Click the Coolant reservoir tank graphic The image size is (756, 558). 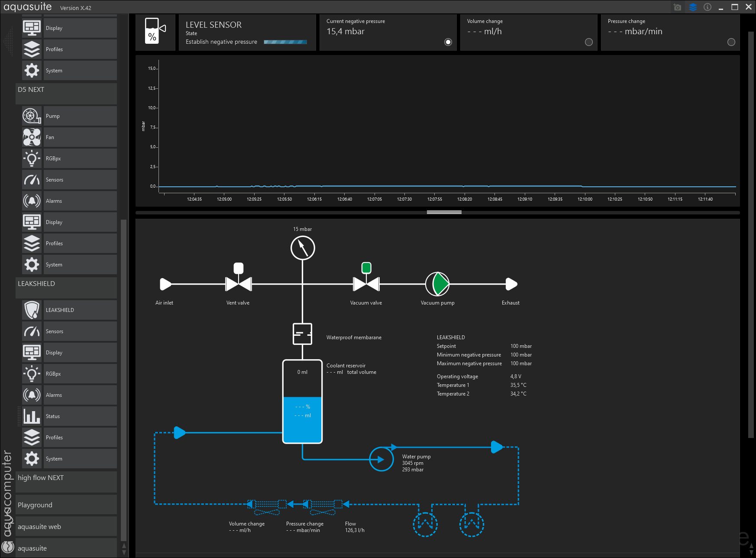pos(302,402)
